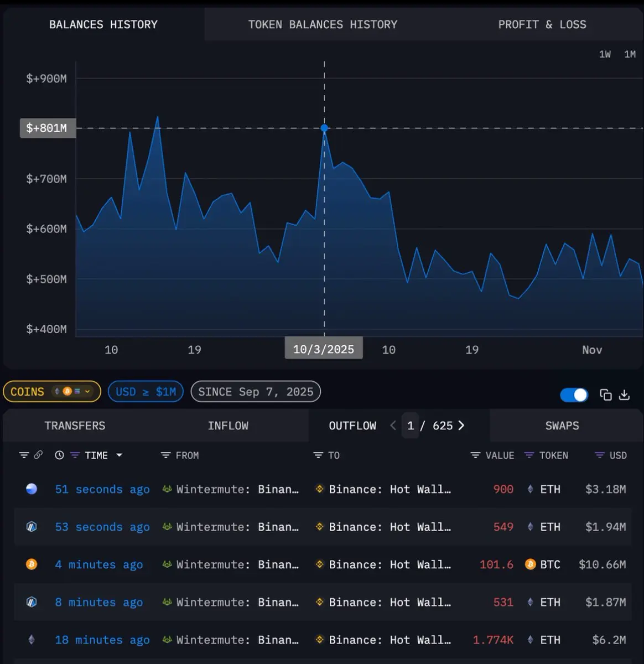644x664 pixels.
Task: Click the page number field showing 1
Action: [x=411, y=426]
